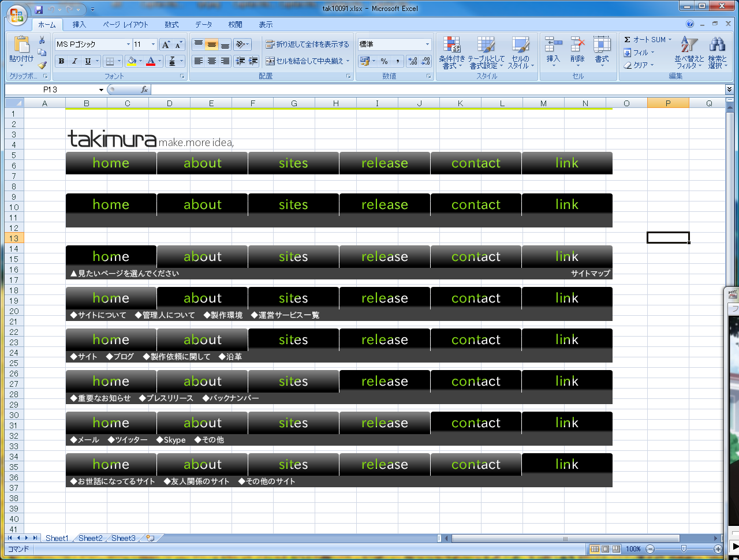Toggle wrap text (折り返して全体を表示する)

[307, 44]
